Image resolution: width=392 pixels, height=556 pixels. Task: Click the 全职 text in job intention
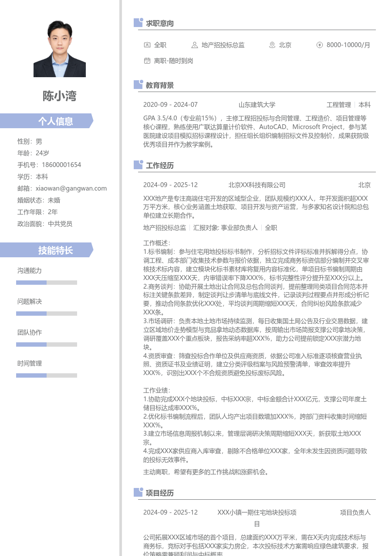pos(160,45)
